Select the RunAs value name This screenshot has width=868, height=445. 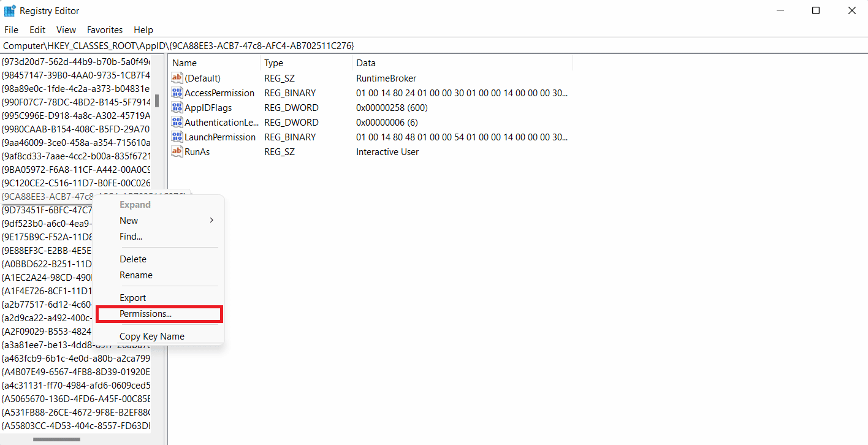point(197,151)
